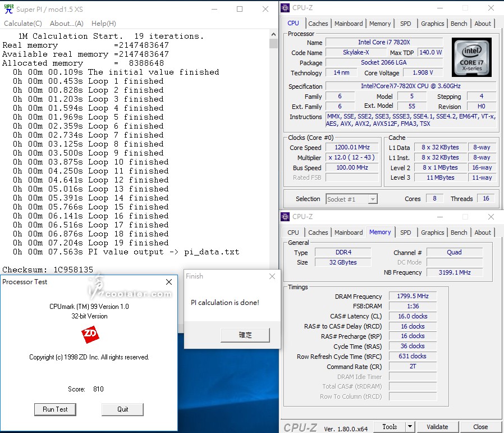This screenshot has height=433, width=504.
Task: Select the About tab in lower CPU-Z window
Action: 483,233
